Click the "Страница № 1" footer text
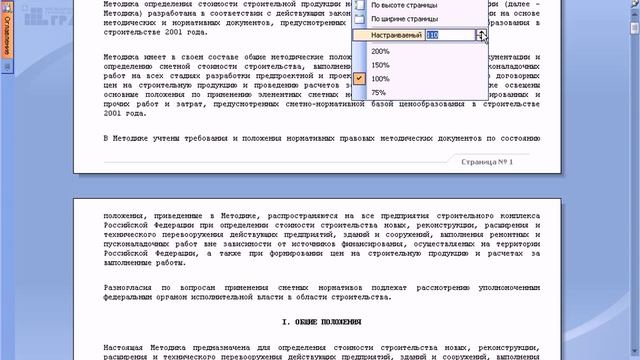This screenshot has width=640, height=360. coord(487,162)
